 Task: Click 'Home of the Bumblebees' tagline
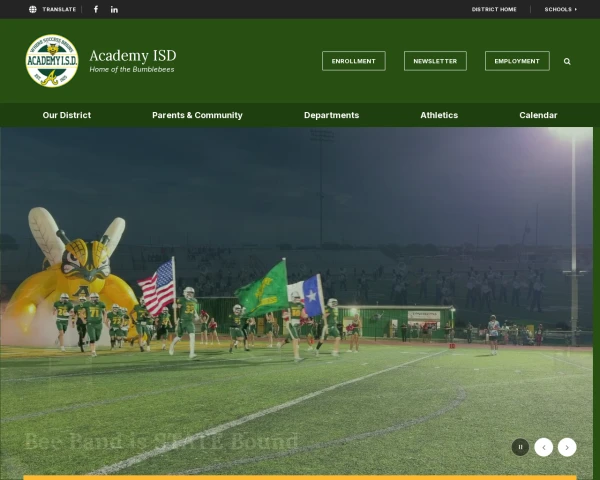(132, 69)
